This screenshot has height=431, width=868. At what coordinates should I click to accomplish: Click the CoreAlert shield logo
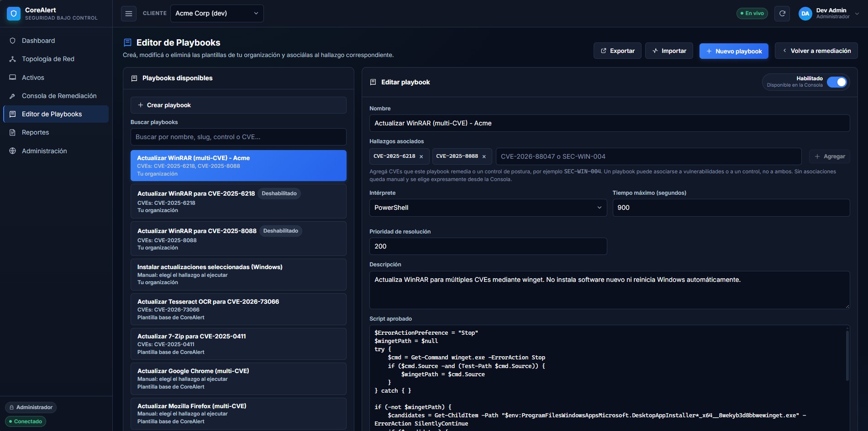(x=14, y=14)
